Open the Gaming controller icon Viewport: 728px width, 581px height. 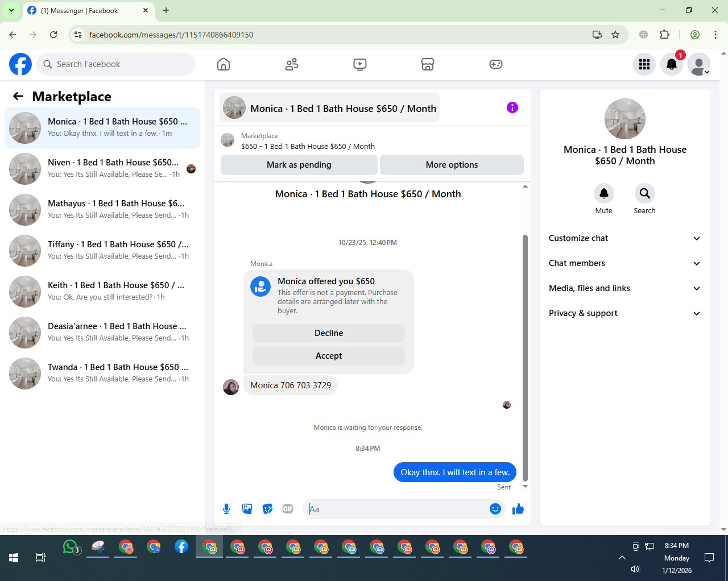click(496, 64)
